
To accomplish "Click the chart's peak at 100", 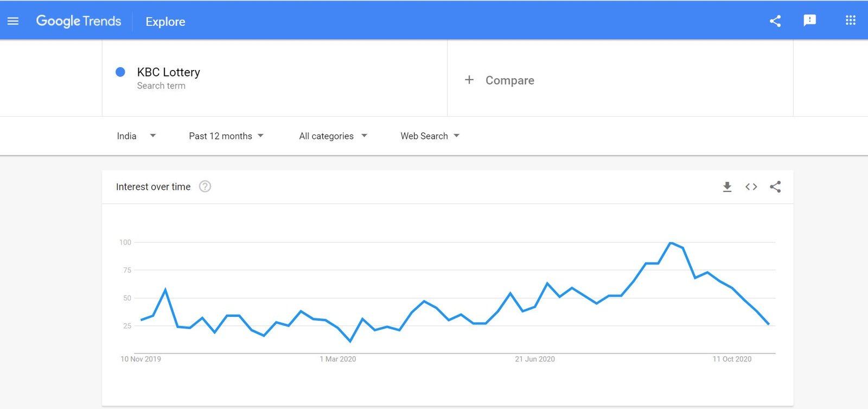I will [671, 242].
